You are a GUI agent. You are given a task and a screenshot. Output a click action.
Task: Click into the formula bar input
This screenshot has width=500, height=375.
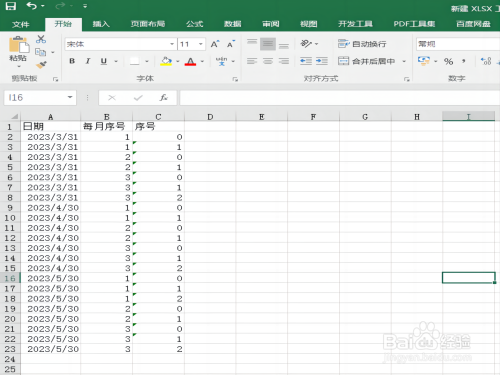tap(340, 98)
